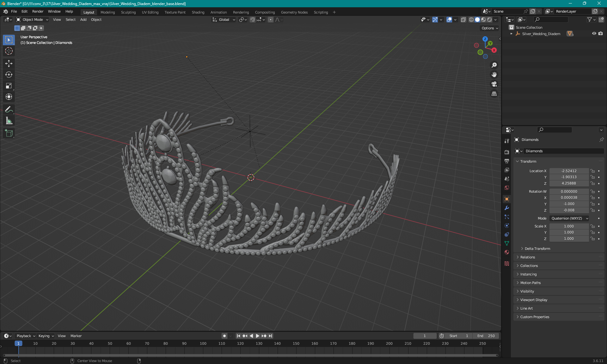Switch to wireframe viewport shading
The height and width of the screenshot is (364, 607).
point(471,20)
